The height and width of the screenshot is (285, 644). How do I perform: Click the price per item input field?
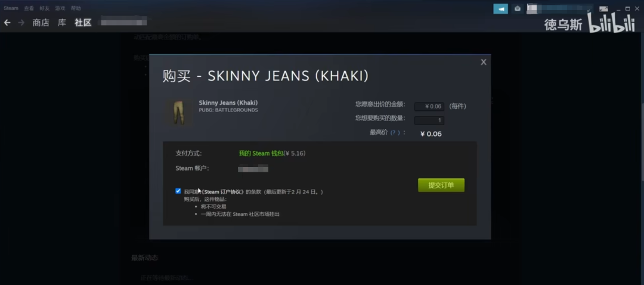coord(429,106)
